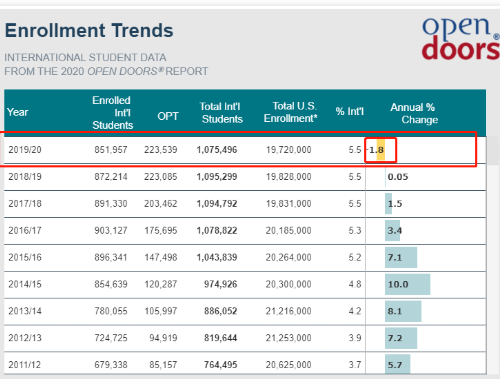This screenshot has height=379, width=500.
Task: Click the Open Doors logo
Action: tap(461, 38)
